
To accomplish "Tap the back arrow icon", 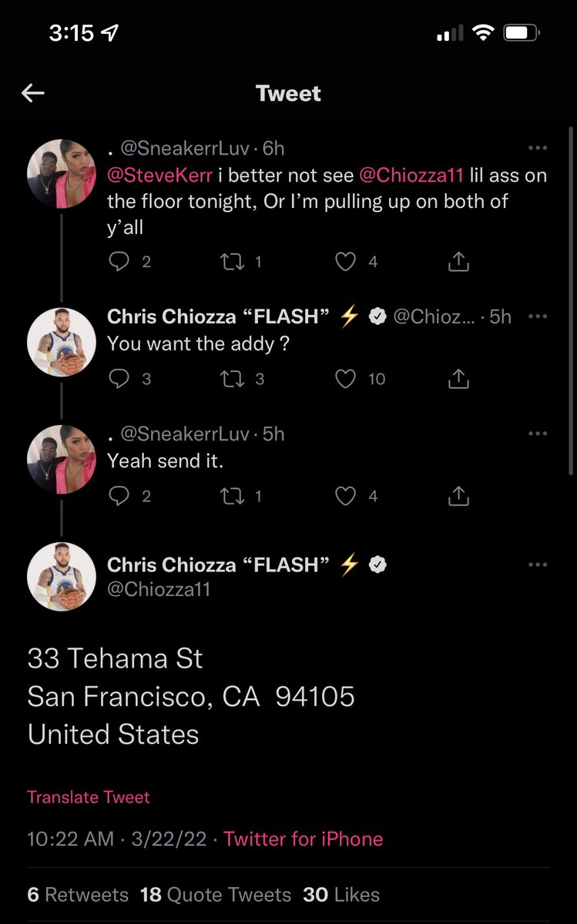I will point(33,94).
